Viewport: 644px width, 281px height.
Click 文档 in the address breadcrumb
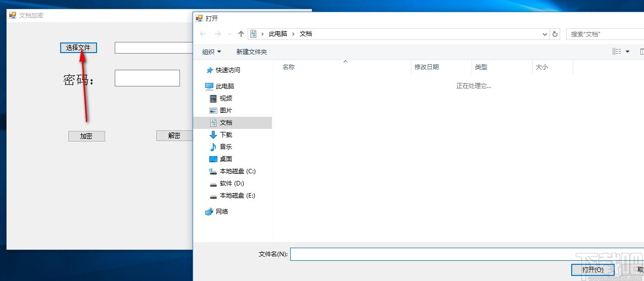[306, 34]
